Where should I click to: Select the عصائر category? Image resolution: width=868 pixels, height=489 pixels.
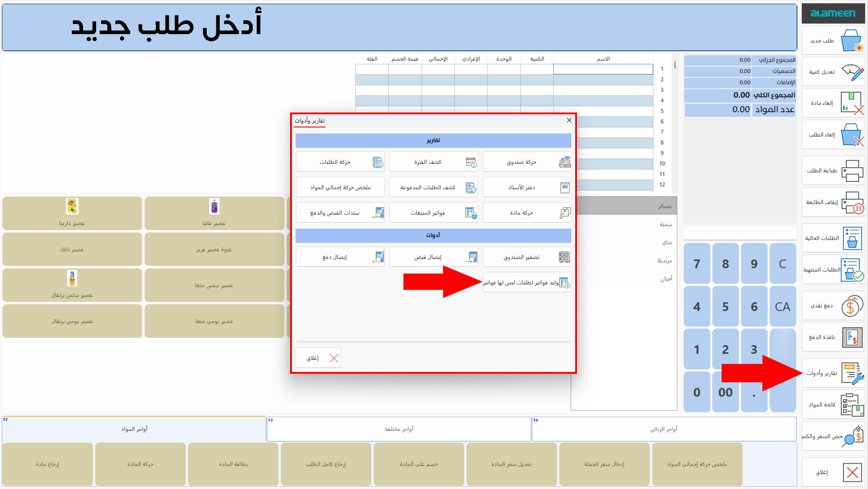624,206
